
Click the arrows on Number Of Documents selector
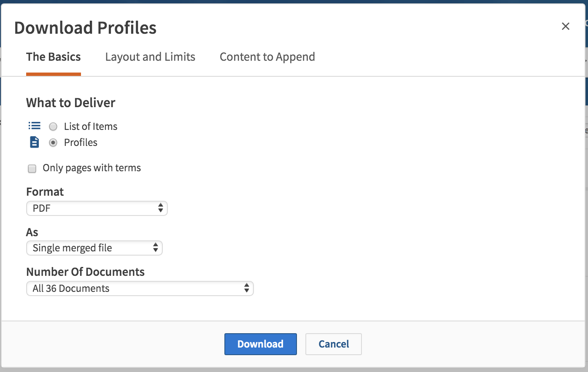247,288
